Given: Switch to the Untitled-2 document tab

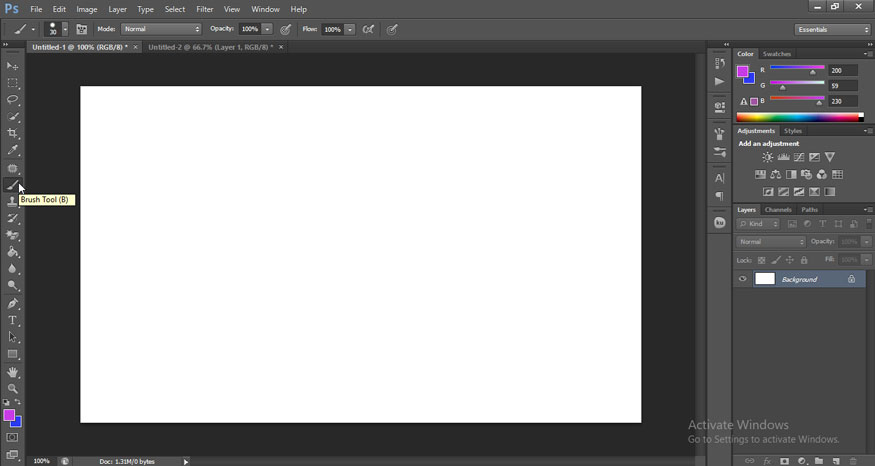Looking at the screenshot, I should 208,47.
